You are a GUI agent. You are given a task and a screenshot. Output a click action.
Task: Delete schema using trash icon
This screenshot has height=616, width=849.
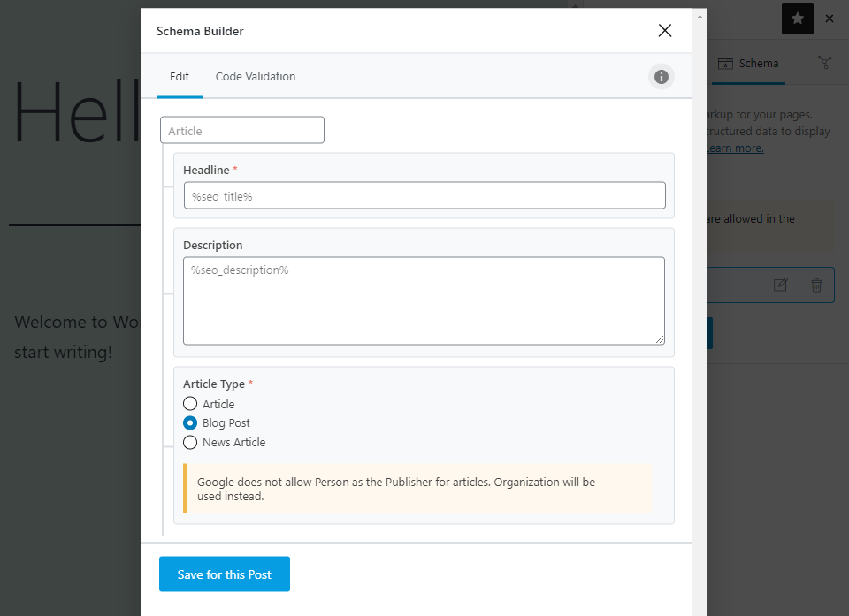[x=816, y=285]
